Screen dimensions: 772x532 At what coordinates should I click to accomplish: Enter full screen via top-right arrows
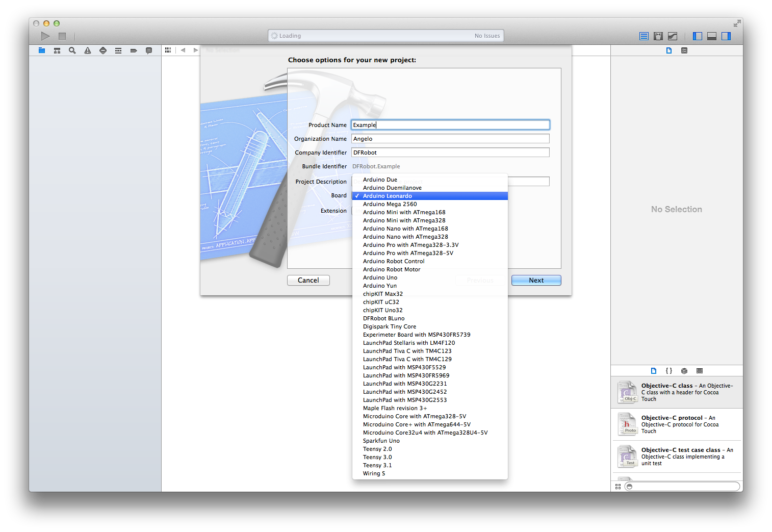pos(737,23)
